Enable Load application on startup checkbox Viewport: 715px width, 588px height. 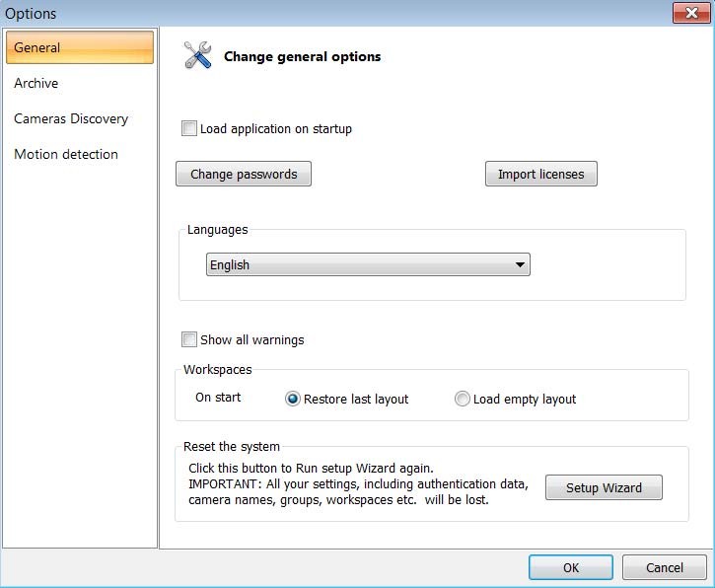189,128
